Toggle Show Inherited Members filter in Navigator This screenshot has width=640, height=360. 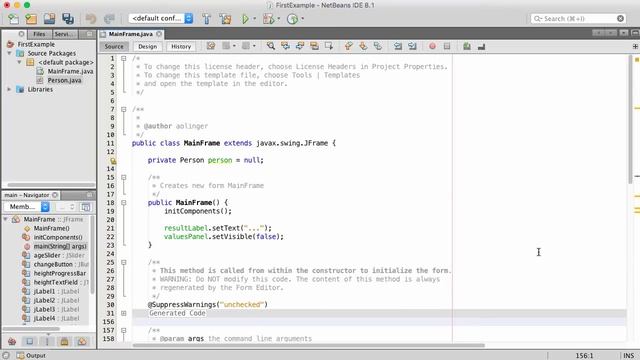coord(12,341)
